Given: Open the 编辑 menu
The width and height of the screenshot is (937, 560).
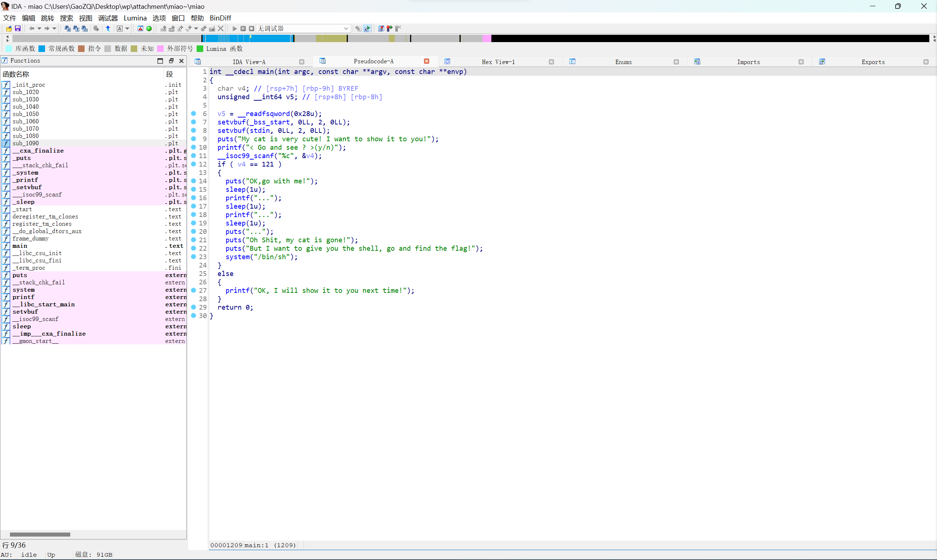Looking at the screenshot, I should pyautogui.click(x=28, y=18).
